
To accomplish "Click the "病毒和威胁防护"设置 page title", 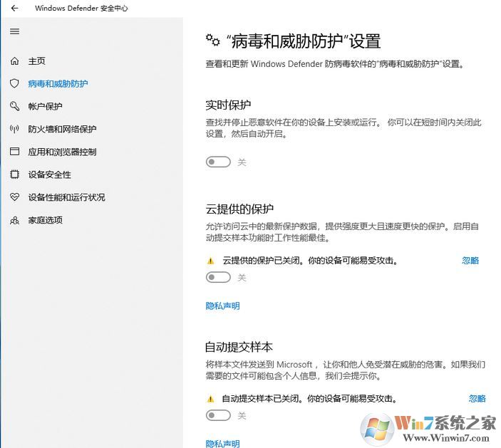I will pos(303,41).
